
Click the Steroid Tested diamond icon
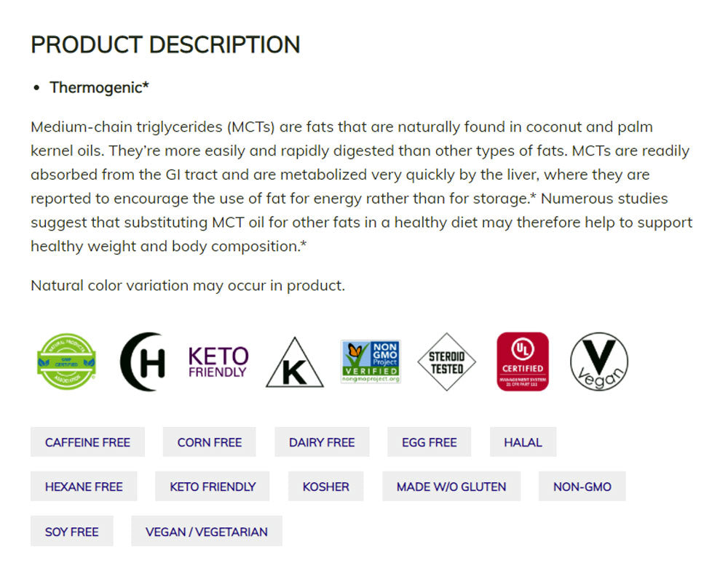click(x=446, y=362)
